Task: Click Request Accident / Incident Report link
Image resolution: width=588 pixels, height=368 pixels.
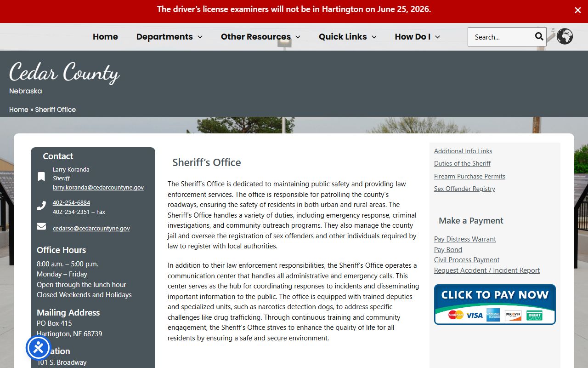Action: pos(487,270)
